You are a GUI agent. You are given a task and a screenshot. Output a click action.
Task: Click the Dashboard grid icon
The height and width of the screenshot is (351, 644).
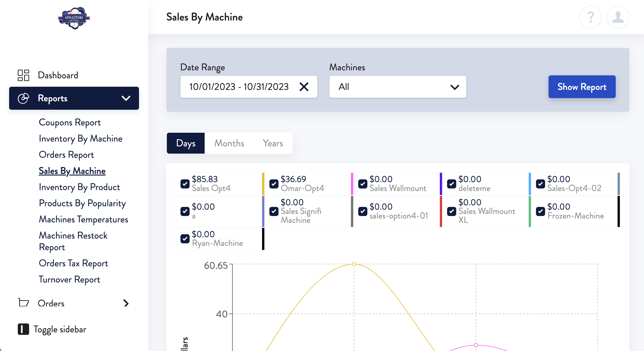point(23,75)
